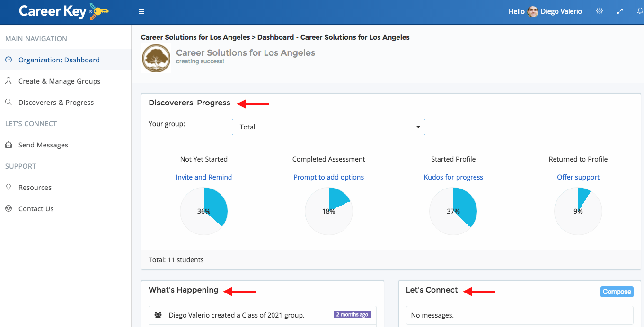Open the Your group dropdown showing Total
The image size is (644, 327).
pyautogui.click(x=328, y=127)
